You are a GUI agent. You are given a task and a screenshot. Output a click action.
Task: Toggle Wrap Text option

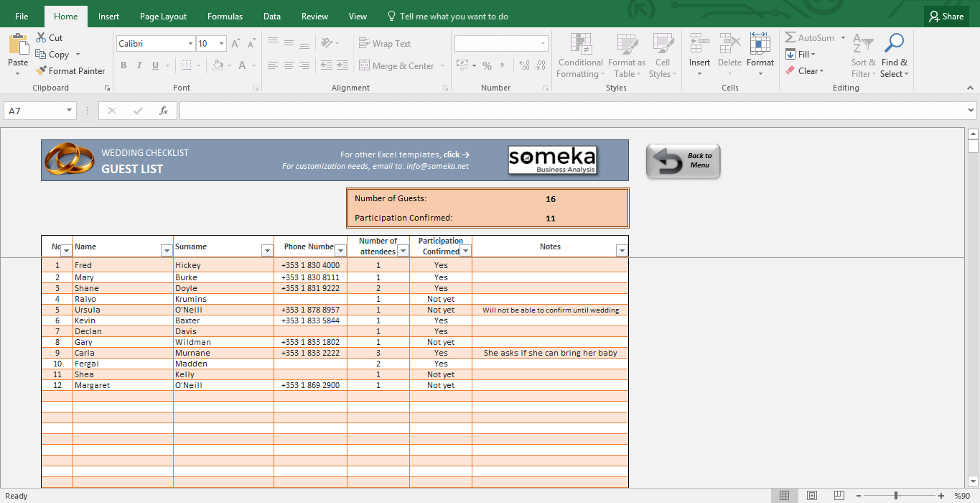click(385, 44)
